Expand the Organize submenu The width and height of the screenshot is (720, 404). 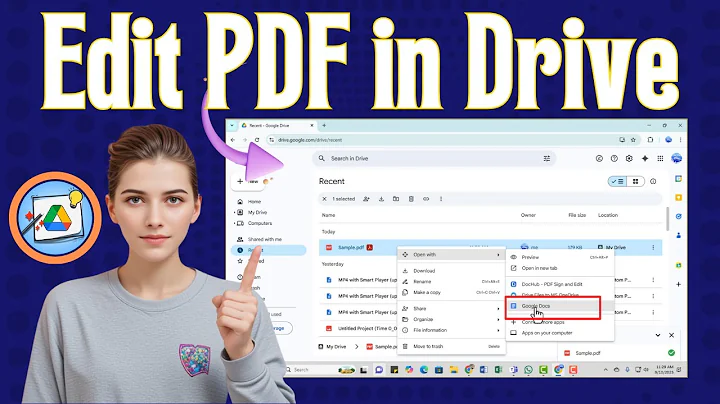451,319
